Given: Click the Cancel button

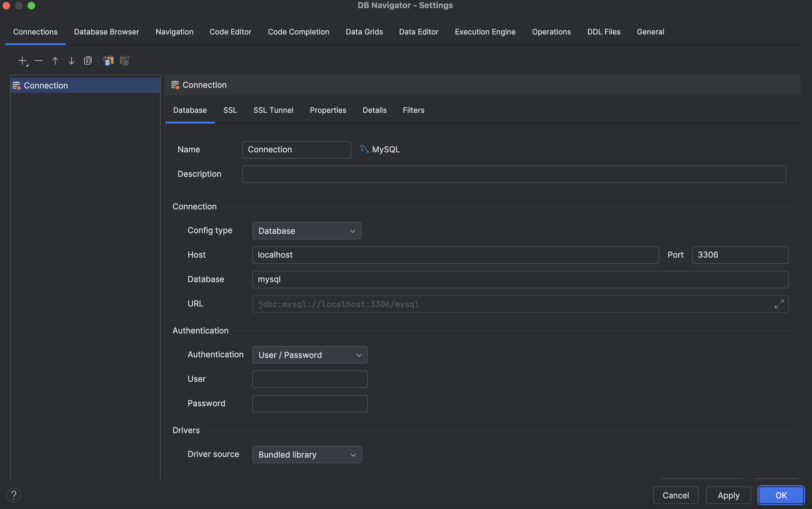Looking at the screenshot, I should tap(675, 495).
